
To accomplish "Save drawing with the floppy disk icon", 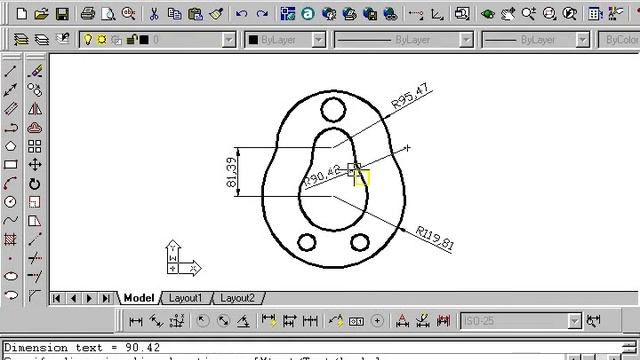I will pyautogui.click(x=62, y=14).
